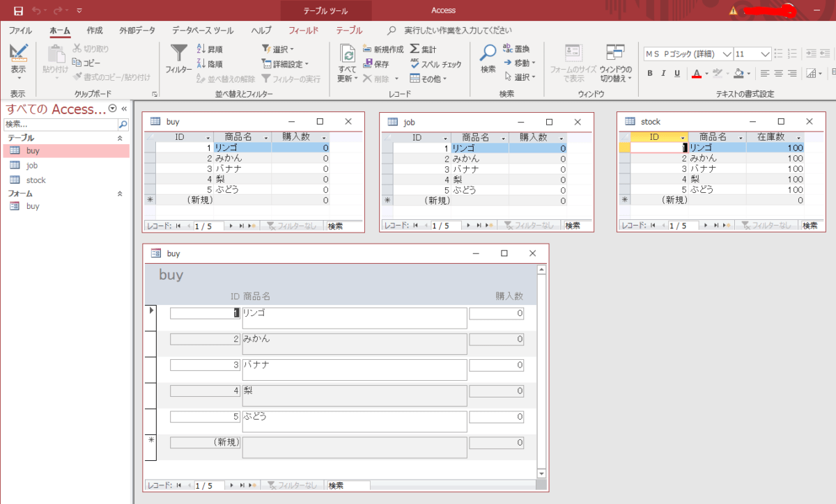Switch to the テーブル ribbon tab
The height and width of the screenshot is (504, 836).
(349, 31)
